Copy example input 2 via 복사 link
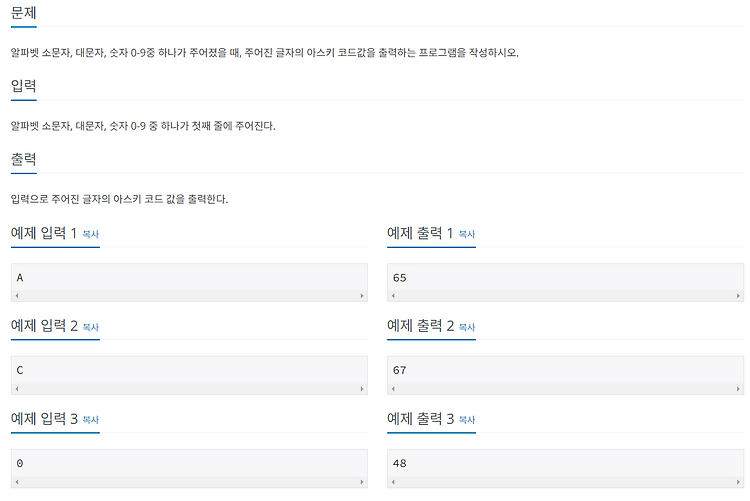Viewport: 750px width, 501px height. click(90, 327)
